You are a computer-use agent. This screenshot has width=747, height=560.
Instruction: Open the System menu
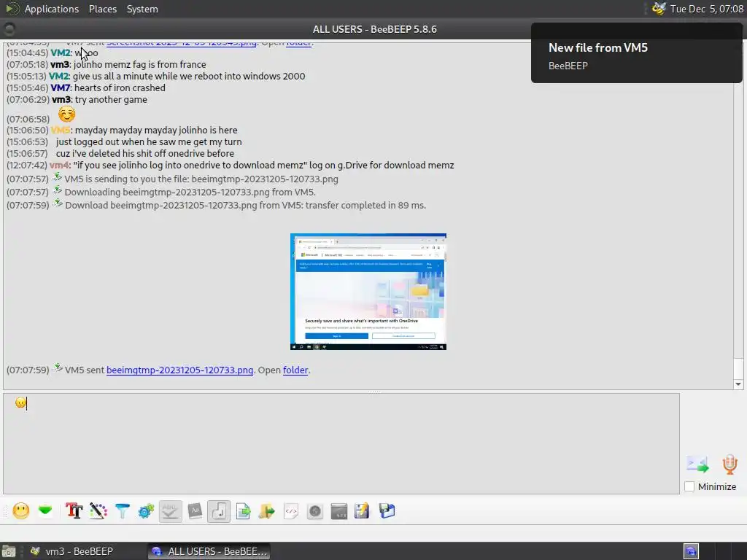pos(142,9)
